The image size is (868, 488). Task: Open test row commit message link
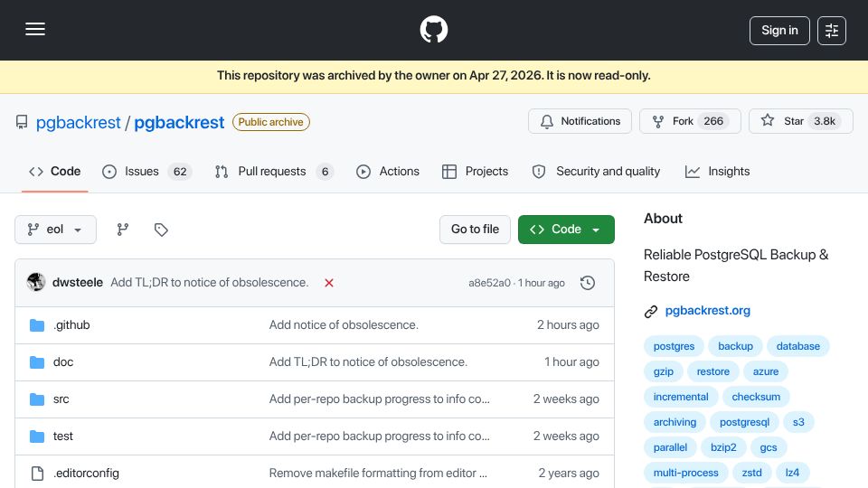(379, 436)
